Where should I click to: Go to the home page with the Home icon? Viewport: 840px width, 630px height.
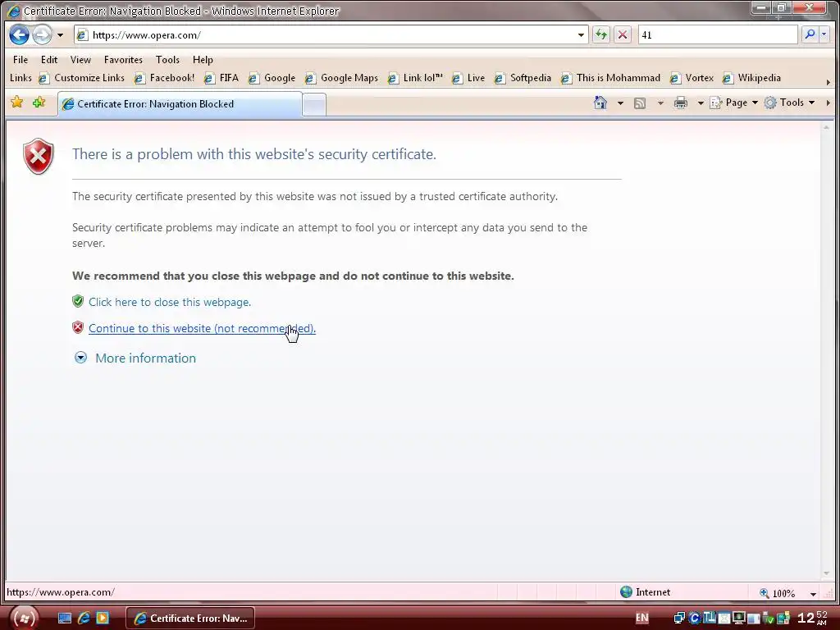tap(600, 103)
